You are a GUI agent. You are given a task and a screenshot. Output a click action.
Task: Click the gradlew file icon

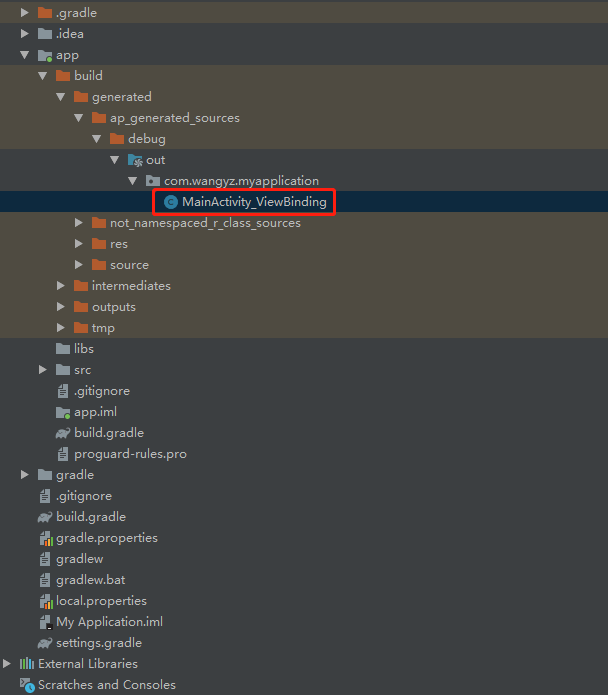[x=45, y=559]
